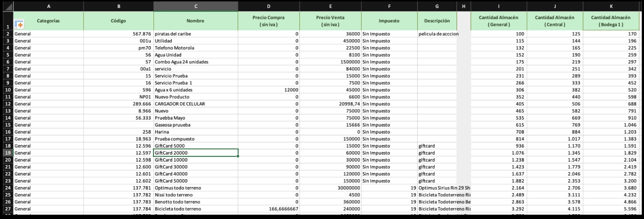644x219 pixels.
Task: Select price cell containing 20998,74
Action: click(330, 104)
